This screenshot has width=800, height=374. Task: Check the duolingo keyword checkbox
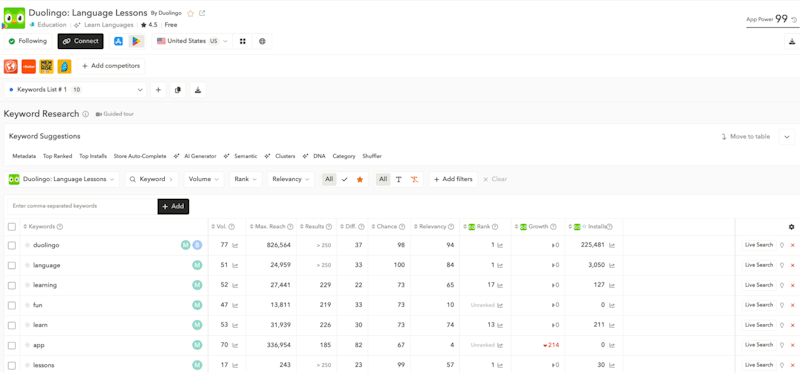[x=12, y=245]
